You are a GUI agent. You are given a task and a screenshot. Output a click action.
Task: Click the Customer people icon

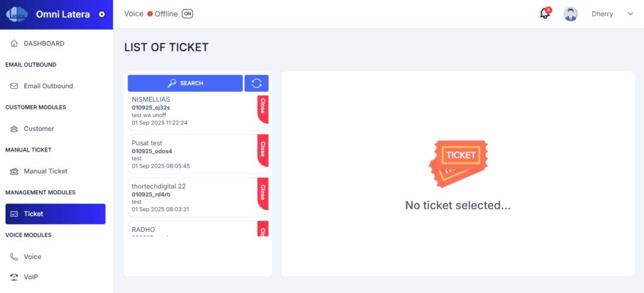point(14,129)
